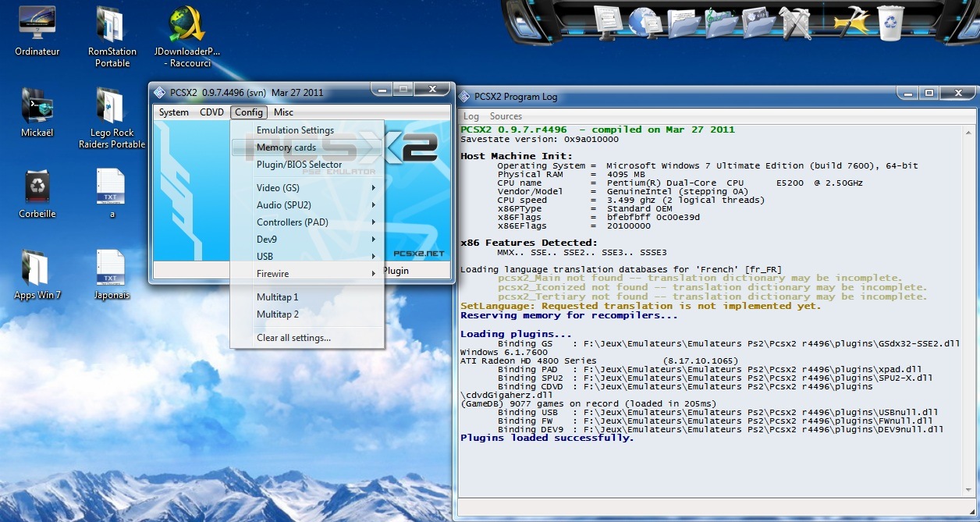The width and height of the screenshot is (980, 522).
Task: Choose Memory cards in the Config menu
Action: (307, 147)
